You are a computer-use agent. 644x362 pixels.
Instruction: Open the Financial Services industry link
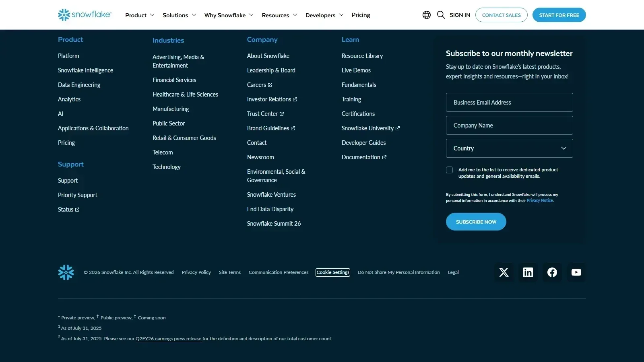click(x=174, y=80)
